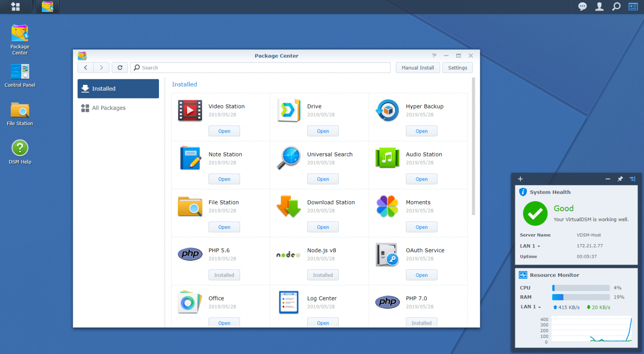The image size is (644, 354).
Task: Open Universal Search with its Open button
Action: [x=323, y=179]
